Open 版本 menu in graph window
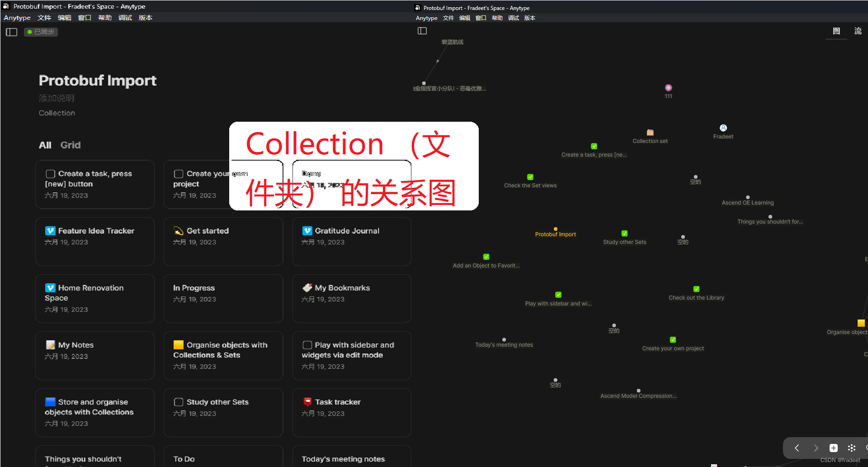Image resolution: width=868 pixels, height=467 pixels. click(530, 18)
